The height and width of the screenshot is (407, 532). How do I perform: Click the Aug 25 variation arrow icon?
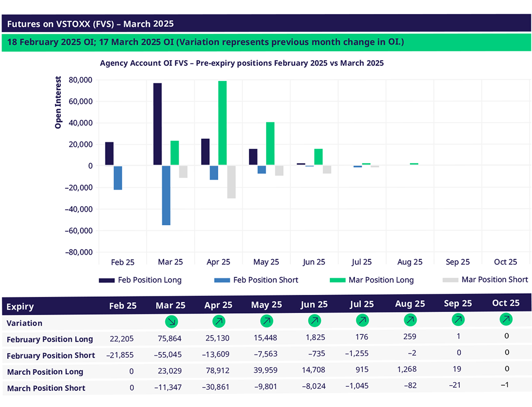point(410,320)
